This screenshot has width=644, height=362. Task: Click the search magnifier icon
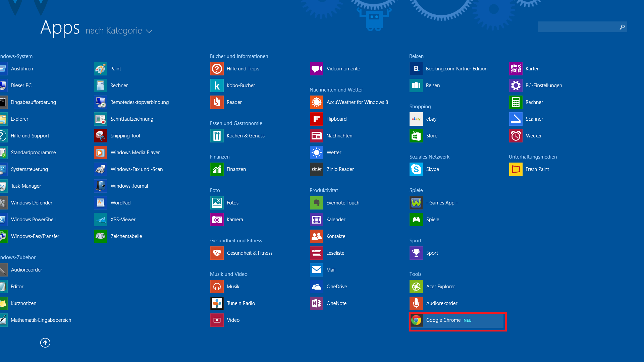click(622, 27)
